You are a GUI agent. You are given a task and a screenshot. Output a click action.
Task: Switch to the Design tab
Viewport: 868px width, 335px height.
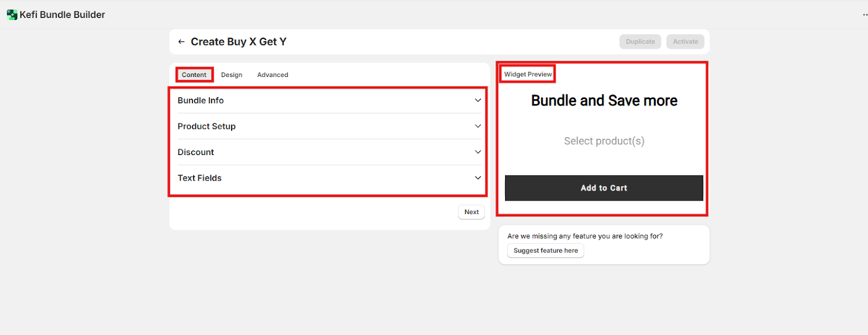[232, 75]
